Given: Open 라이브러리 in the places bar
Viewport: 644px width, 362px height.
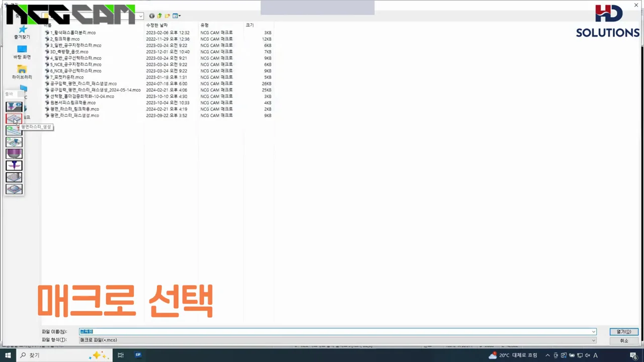Looking at the screenshot, I should click(x=22, y=72).
